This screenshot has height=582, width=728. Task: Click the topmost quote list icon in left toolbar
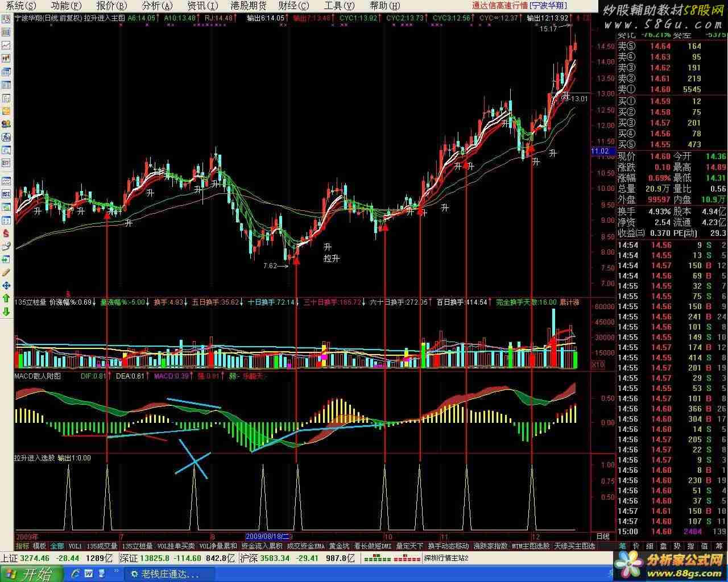(7, 19)
